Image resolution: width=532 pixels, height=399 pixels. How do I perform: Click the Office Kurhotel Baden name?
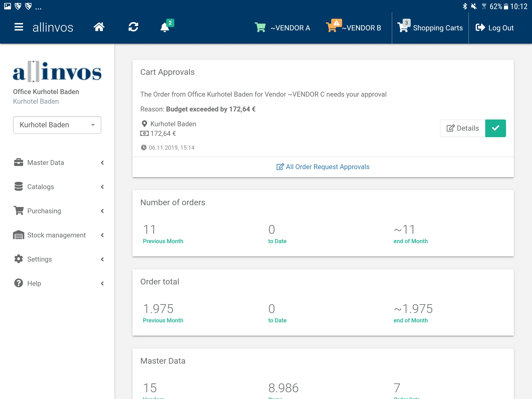pos(46,92)
